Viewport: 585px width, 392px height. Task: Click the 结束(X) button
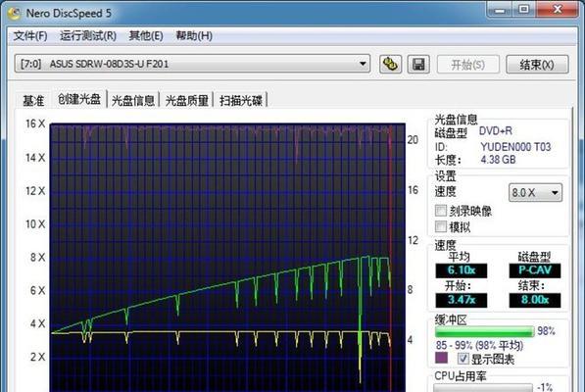(537, 65)
